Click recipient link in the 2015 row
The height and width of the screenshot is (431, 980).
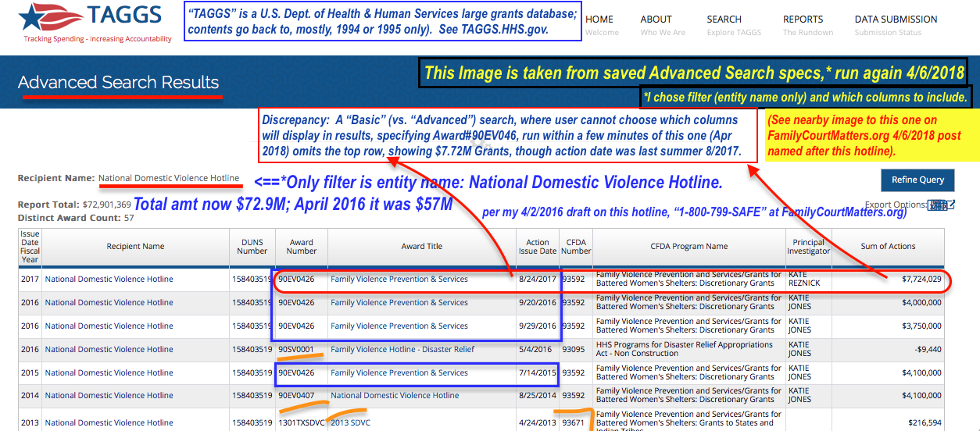[109, 373]
